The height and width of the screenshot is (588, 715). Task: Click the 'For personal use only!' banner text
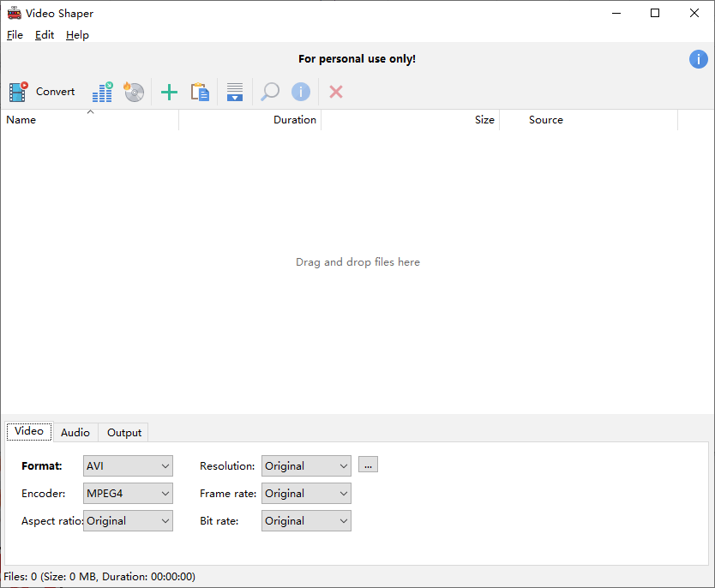[357, 59]
